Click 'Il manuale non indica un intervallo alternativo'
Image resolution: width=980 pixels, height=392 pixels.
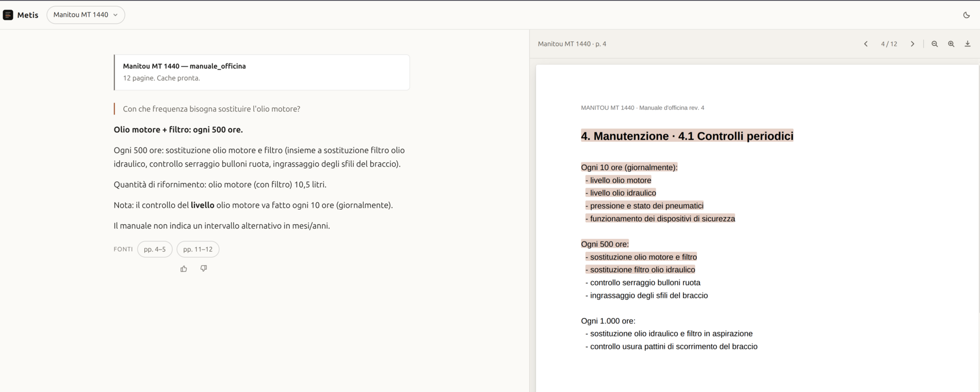click(222, 226)
